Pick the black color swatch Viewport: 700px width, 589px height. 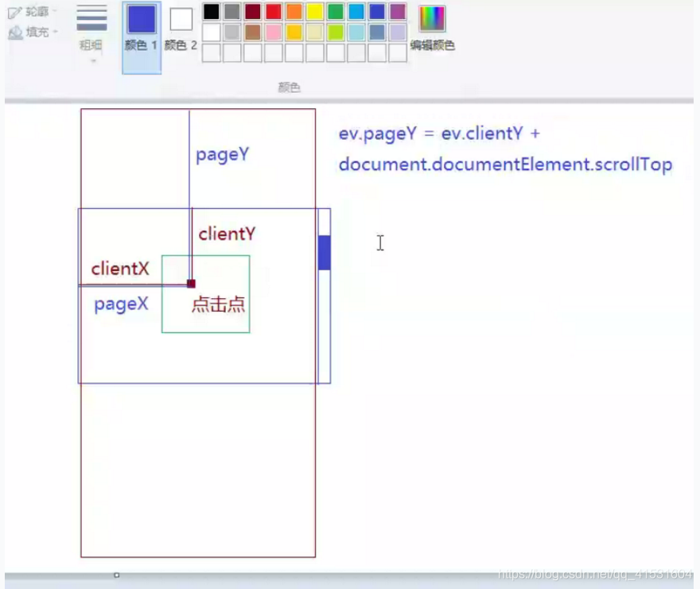211,12
